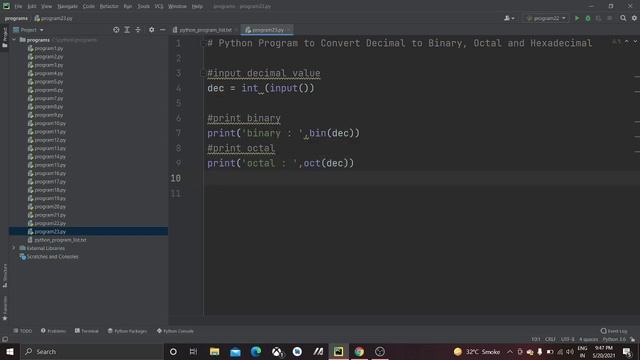This screenshot has height=360, width=640.
Task: Click 4 spaces indent setting in status bar
Action: (588, 339)
